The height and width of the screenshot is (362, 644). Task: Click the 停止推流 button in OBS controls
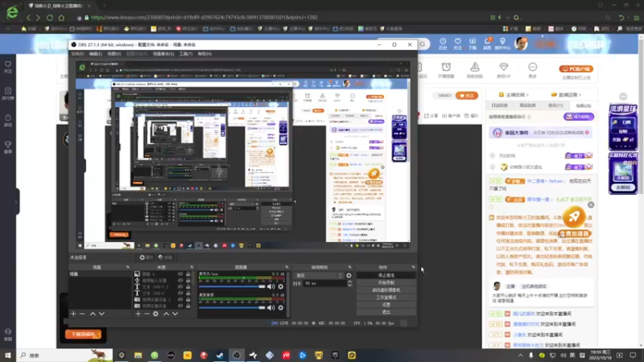coord(386,275)
